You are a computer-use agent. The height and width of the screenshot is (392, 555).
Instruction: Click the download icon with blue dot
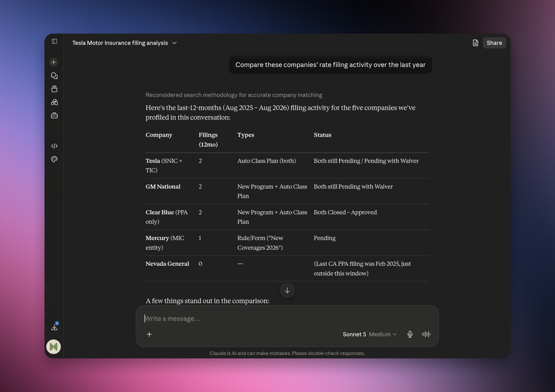[x=54, y=327]
